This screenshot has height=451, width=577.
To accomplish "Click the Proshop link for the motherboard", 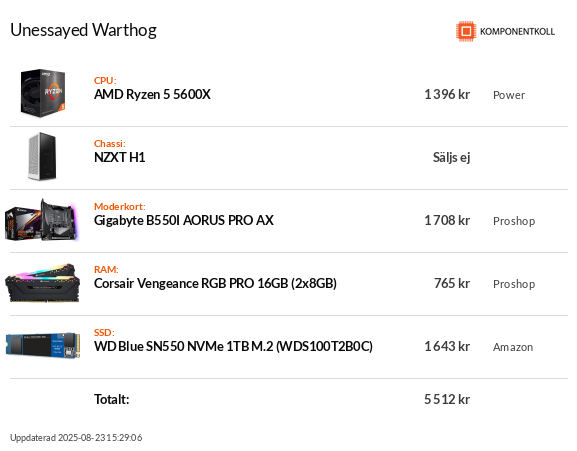I will pyautogui.click(x=514, y=221).
